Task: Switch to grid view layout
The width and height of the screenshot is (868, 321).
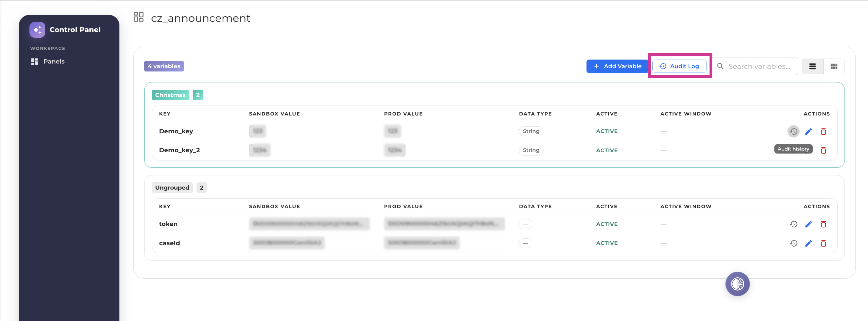Action: (x=834, y=67)
